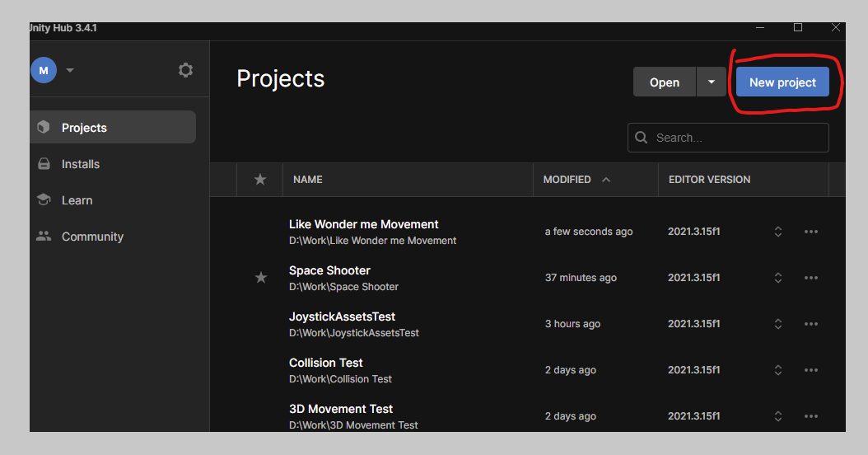Click the Open button
868x455 pixels.
tap(665, 82)
